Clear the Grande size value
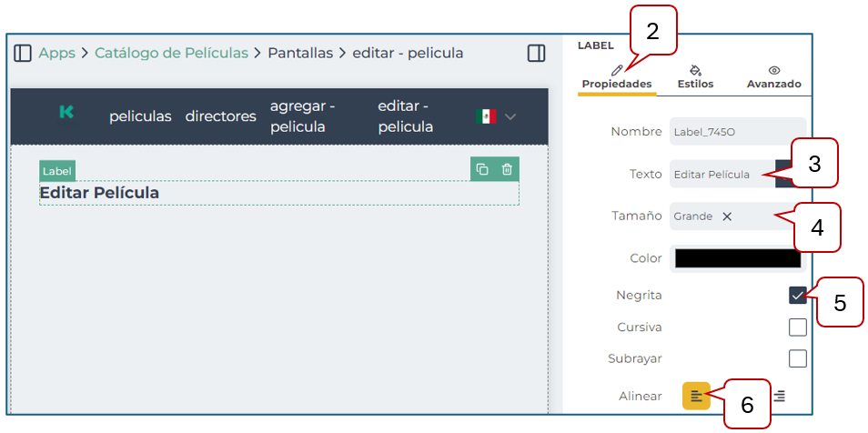 click(x=727, y=216)
